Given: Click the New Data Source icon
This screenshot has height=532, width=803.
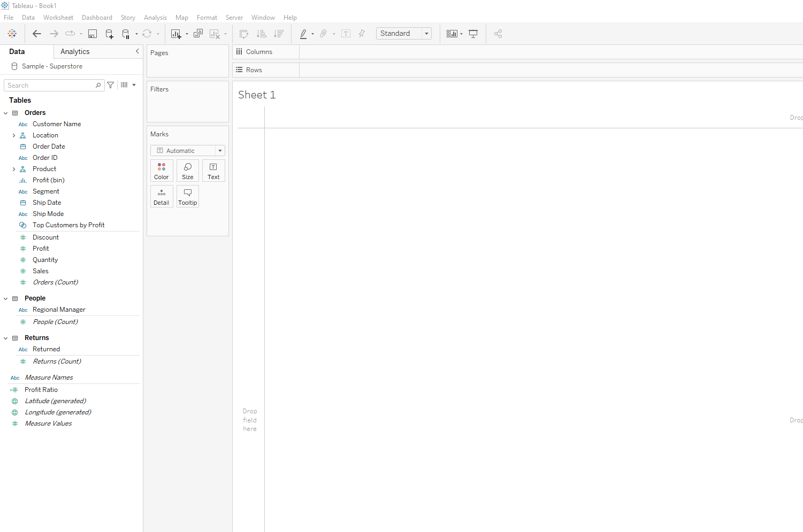Looking at the screenshot, I should pos(109,34).
